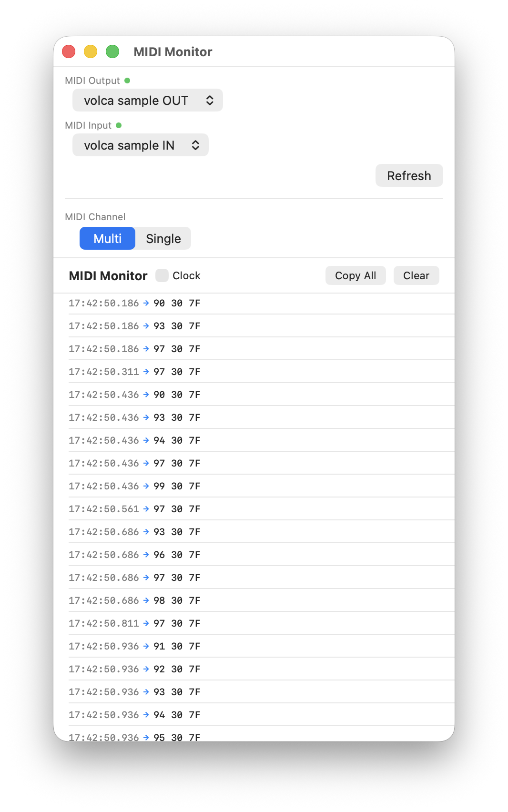This screenshot has height=812, width=508.
Task: Click the arrow icon beside the 17:42:50.811 timestamp
Action: [145, 623]
